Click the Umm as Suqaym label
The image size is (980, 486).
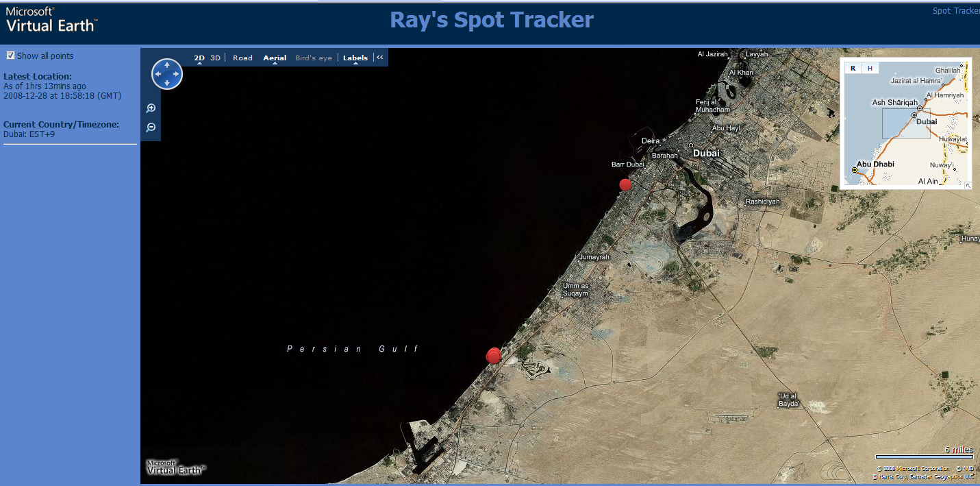pos(575,289)
